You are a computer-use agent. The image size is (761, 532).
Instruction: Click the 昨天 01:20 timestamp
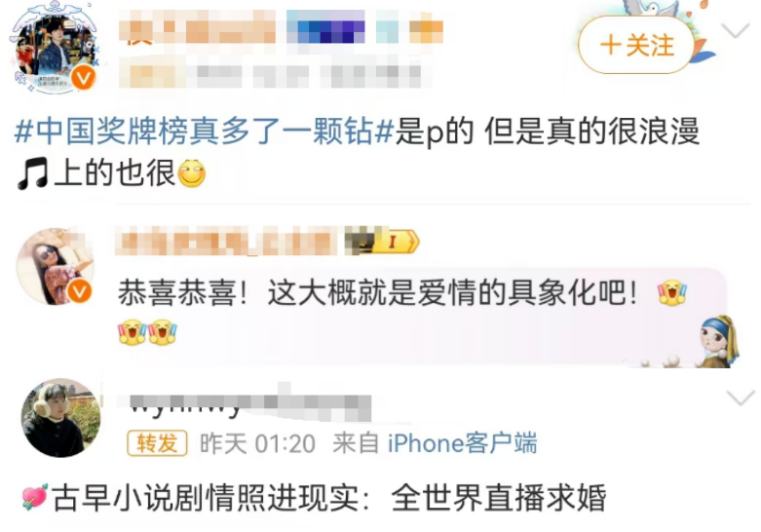257,443
